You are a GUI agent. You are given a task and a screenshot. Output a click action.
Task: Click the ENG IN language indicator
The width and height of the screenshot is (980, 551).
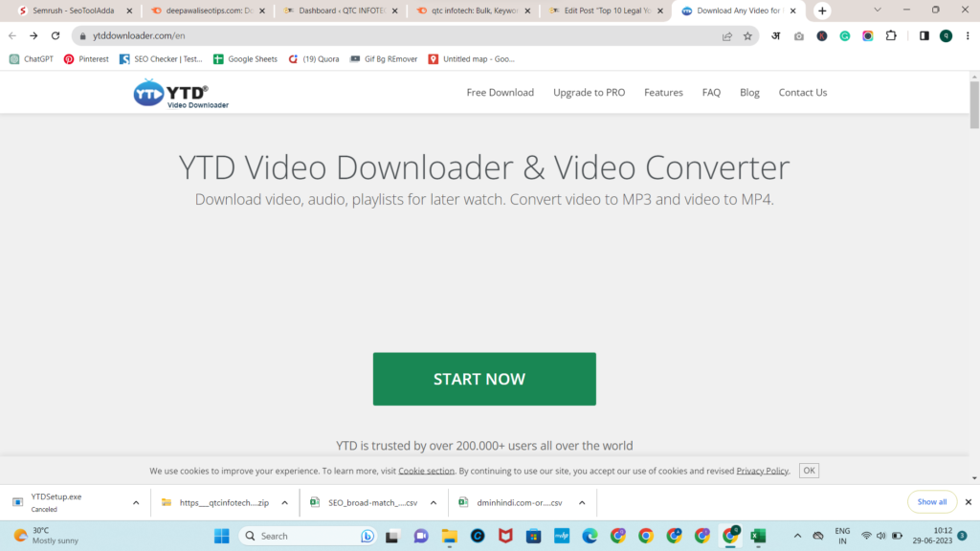coord(842,536)
